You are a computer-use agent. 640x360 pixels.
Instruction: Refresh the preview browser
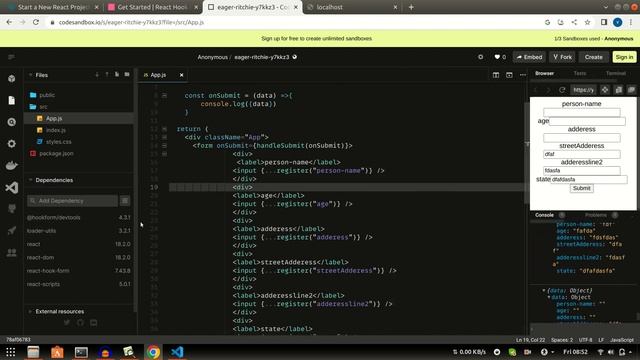click(x=562, y=90)
